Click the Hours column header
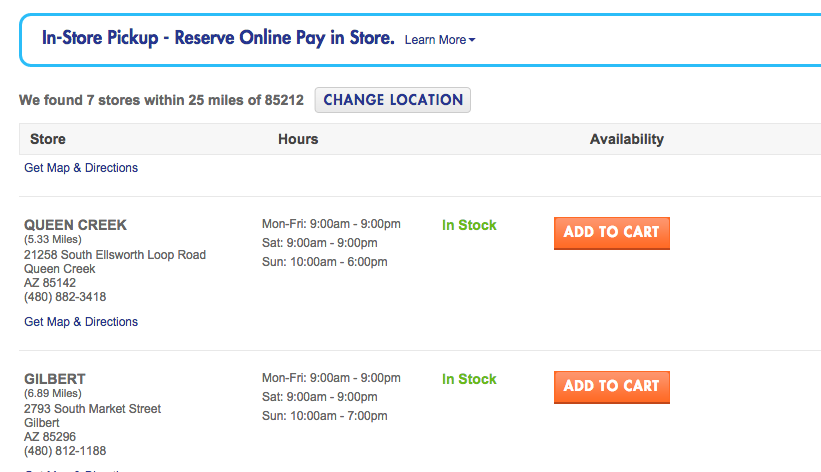The height and width of the screenshot is (472, 821). [298, 139]
